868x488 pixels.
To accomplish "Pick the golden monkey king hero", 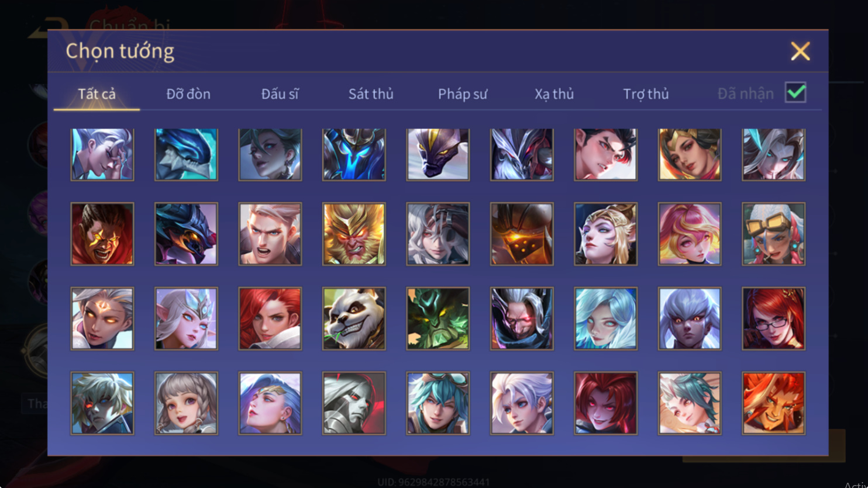I will (354, 234).
